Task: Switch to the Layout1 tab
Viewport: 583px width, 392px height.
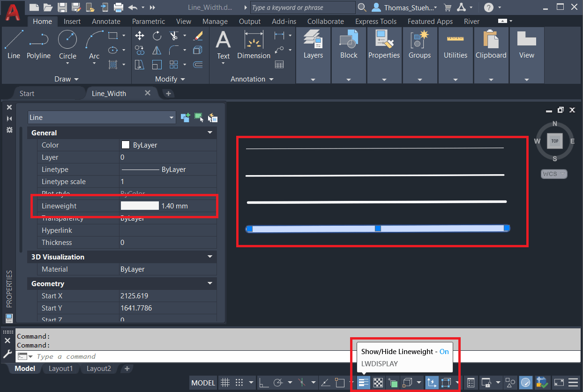Action: click(x=61, y=369)
